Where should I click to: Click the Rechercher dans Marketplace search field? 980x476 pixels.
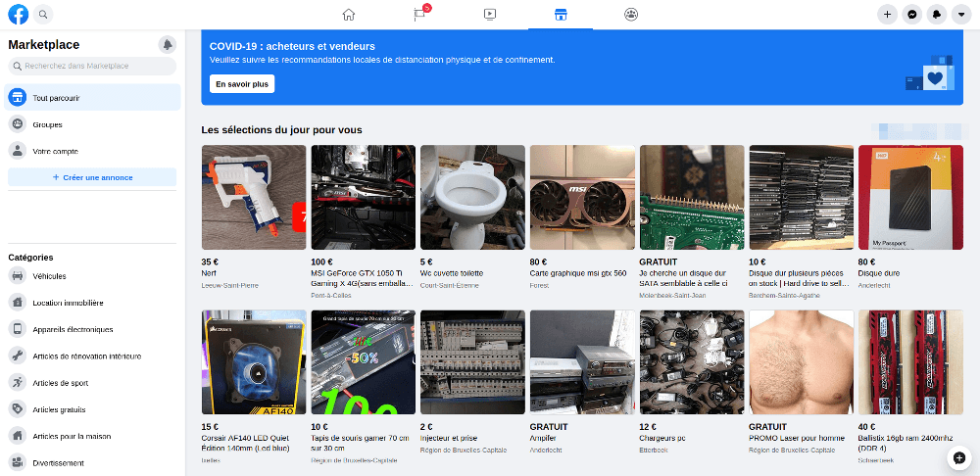tap(92, 66)
